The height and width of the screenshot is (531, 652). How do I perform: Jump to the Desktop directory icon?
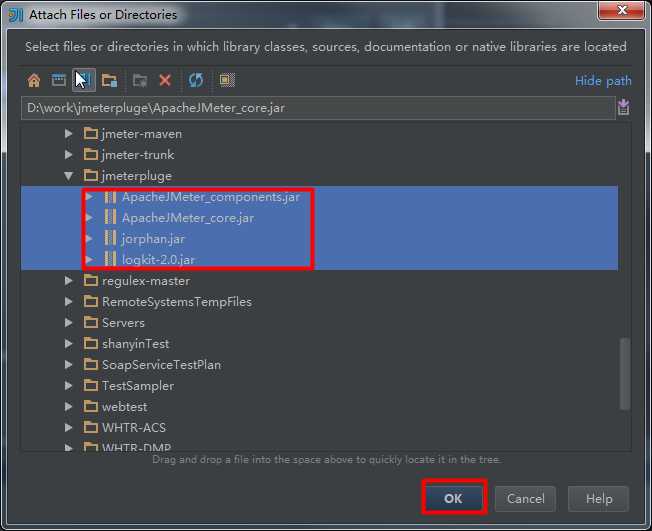(59, 80)
